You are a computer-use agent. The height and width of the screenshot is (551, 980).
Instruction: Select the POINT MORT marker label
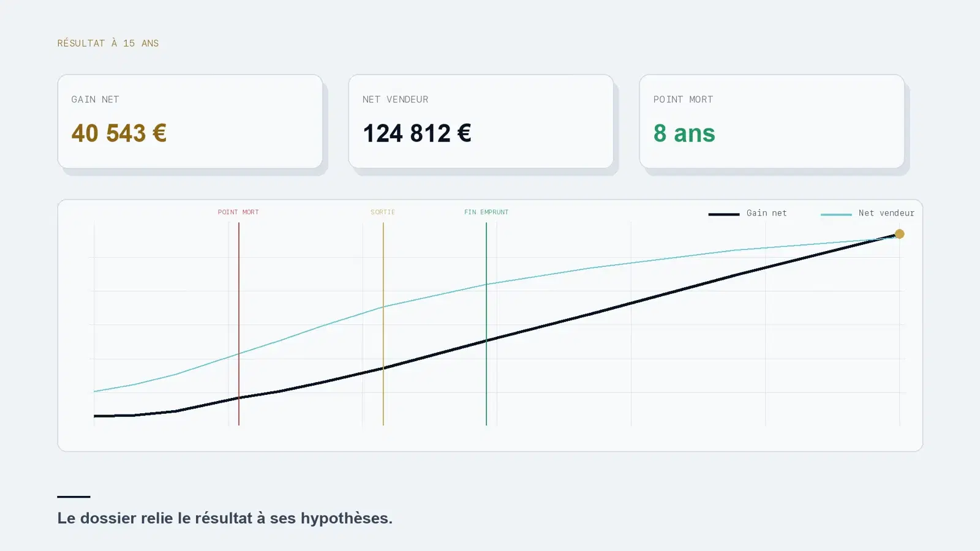coord(238,212)
